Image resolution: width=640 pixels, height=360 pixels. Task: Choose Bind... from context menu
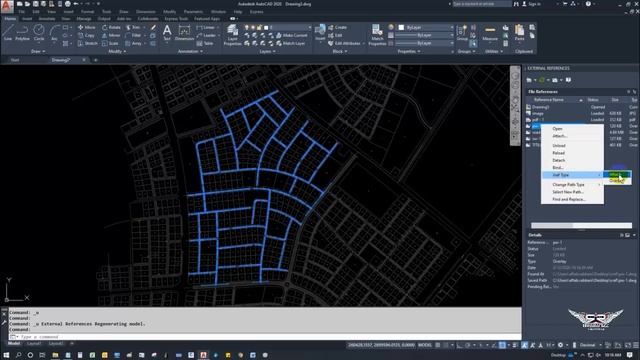pyautogui.click(x=572, y=167)
